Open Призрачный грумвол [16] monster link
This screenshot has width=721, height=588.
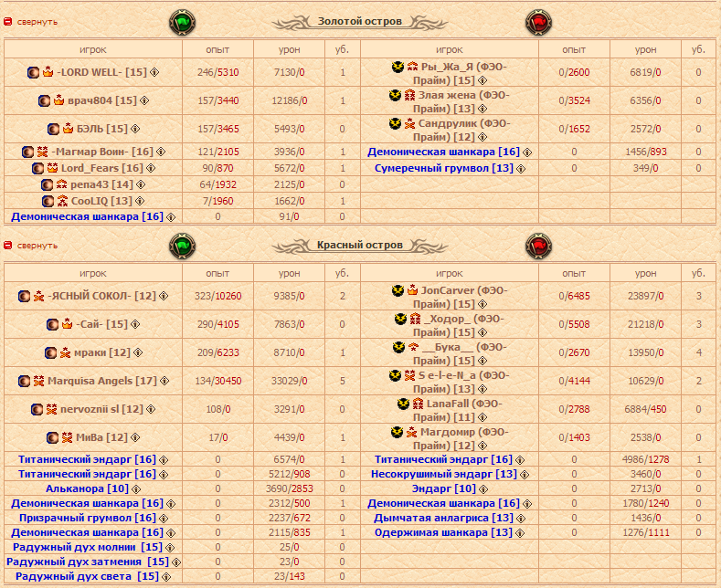click(x=88, y=519)
